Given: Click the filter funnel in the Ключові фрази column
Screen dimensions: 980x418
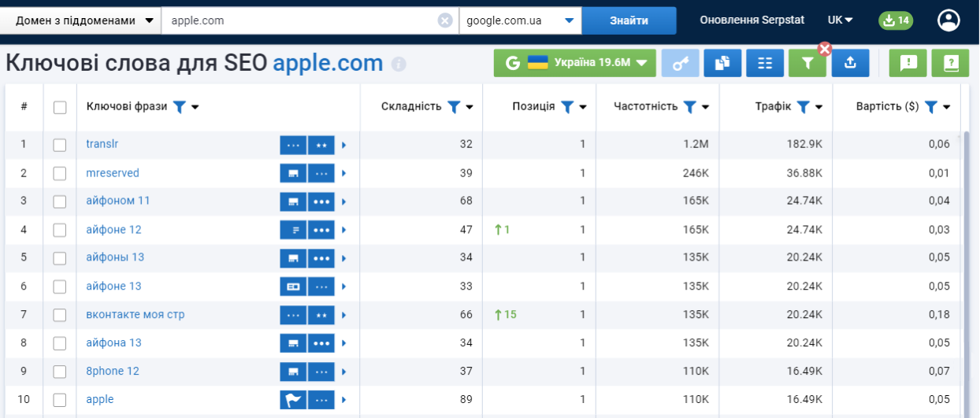Looking at the screenshot, I should [x=179, y=107].
